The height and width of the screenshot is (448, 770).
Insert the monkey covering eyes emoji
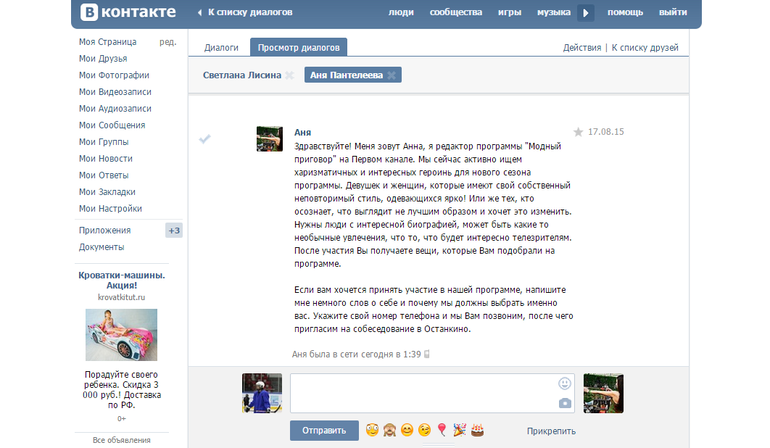click(389, 430)
